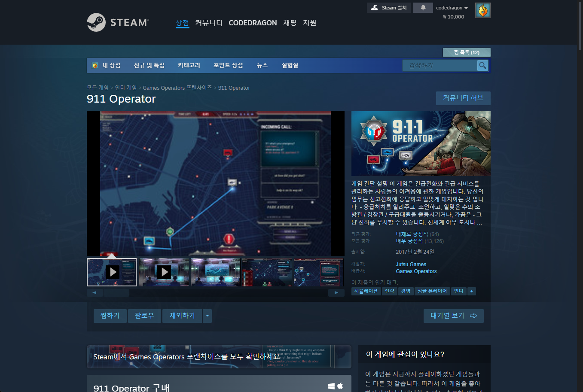Open the 실험실 tab
583x392 pixels.
point(290,65)
